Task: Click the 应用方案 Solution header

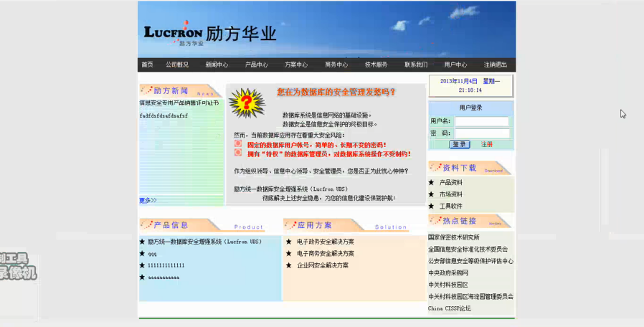Action: 346,225
